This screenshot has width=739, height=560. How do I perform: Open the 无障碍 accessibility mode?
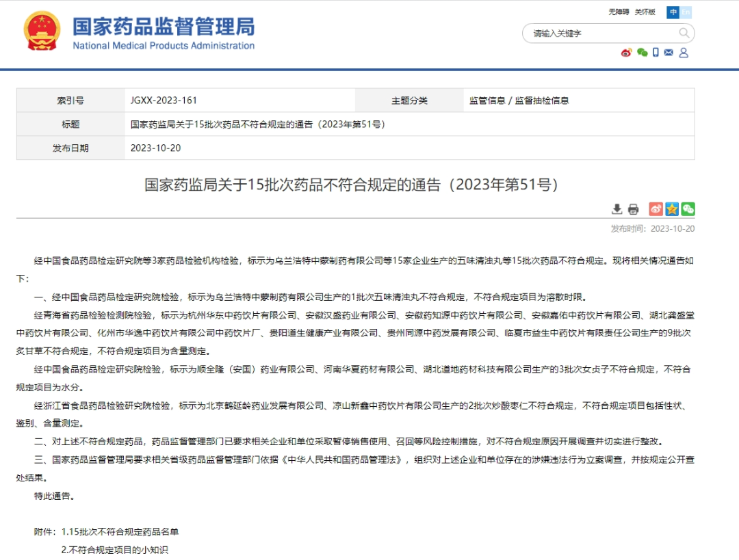click(x=618, y=12)
